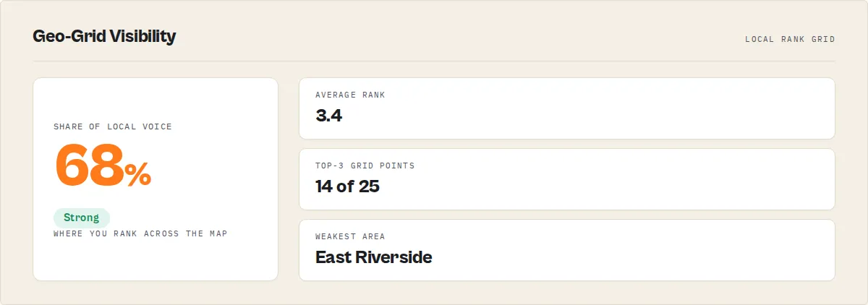Viewport: 868px width, 305px height.
Task: Click the divider line under the header
Action: pos(434,61)
